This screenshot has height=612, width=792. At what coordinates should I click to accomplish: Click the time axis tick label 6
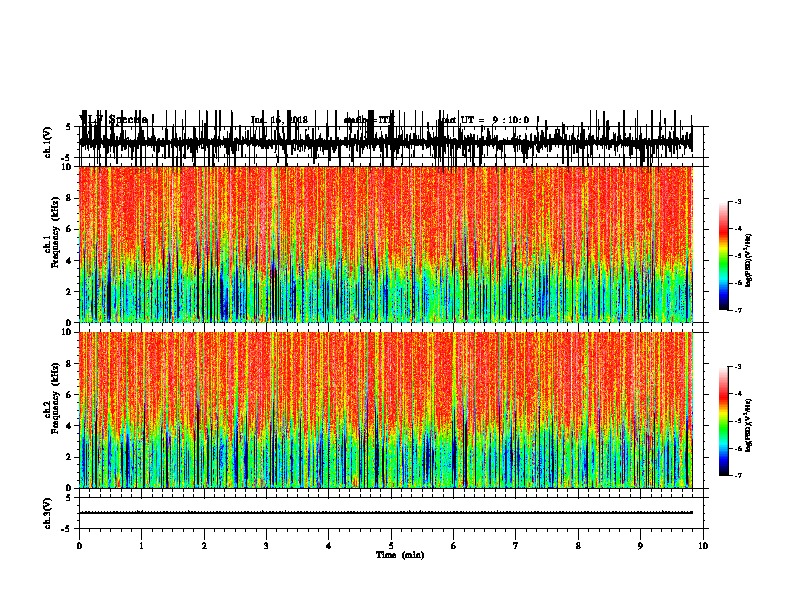click(453, 546)
